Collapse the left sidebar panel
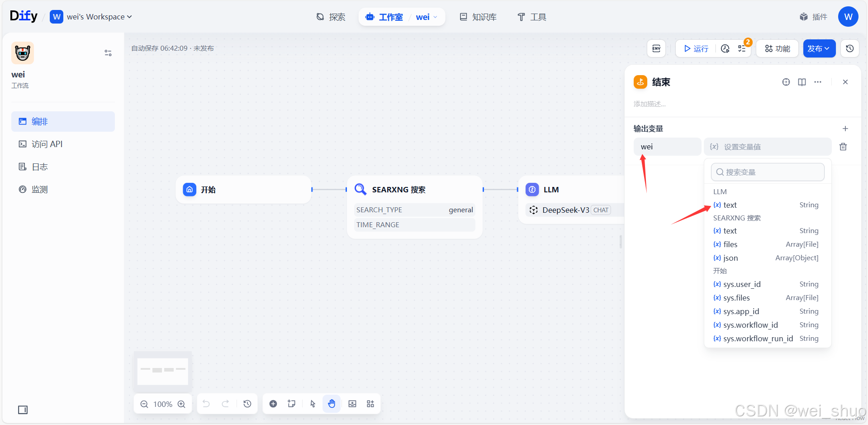This screenshot has height=425, width=868. (x=23, y=410)
